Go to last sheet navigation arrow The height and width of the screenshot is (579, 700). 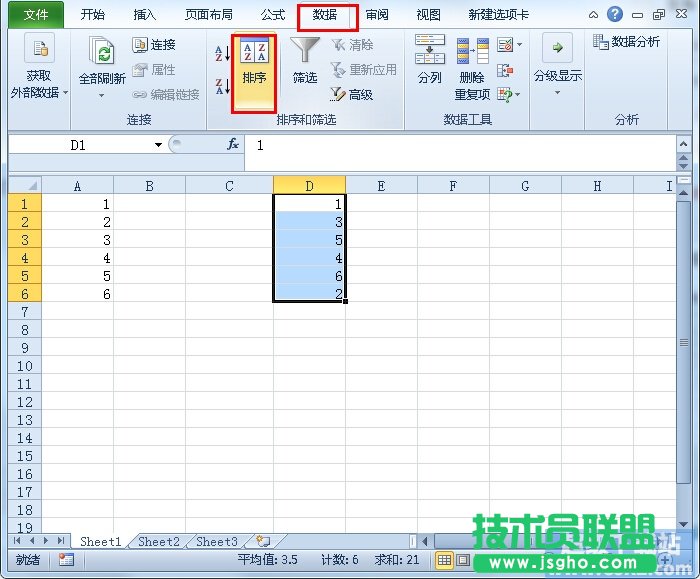[61, 541]
